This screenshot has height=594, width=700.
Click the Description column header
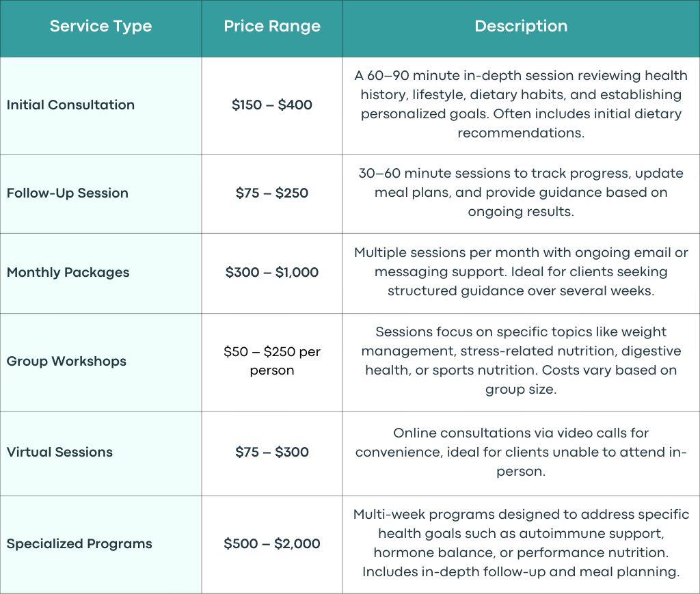coord(521,26)
